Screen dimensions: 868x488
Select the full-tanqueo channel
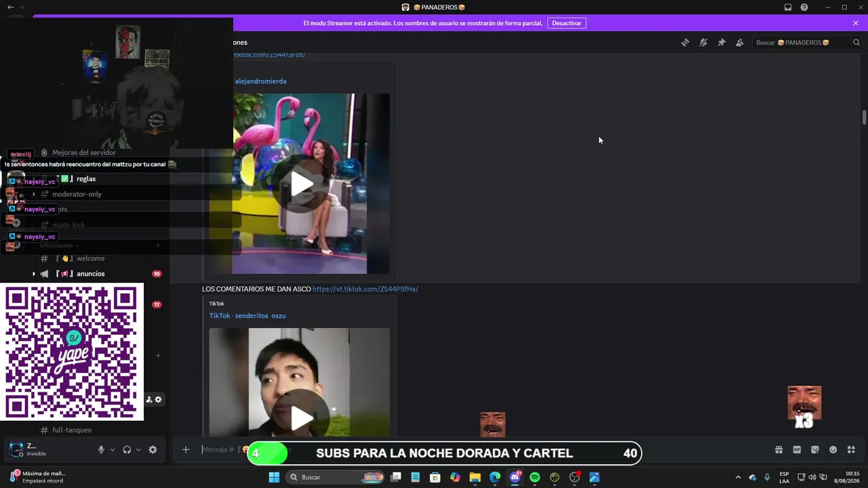[71, 430]
